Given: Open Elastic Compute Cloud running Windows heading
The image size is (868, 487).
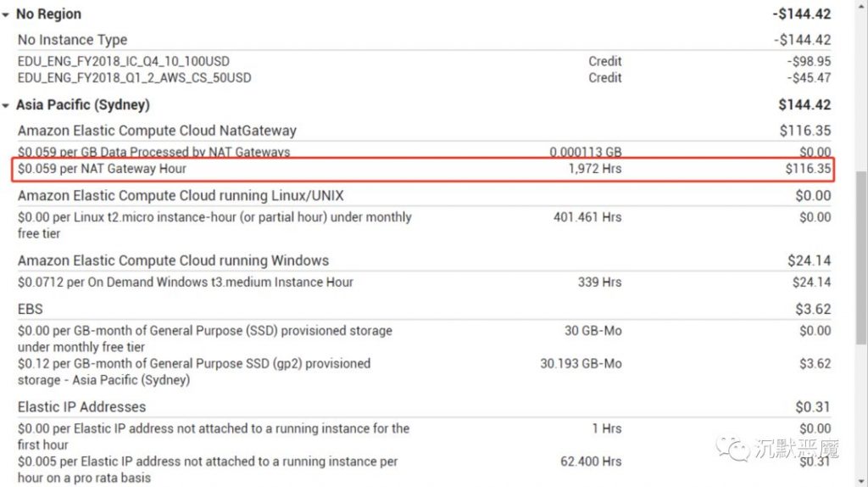Looking at the screenshot, I should [173, 260].
